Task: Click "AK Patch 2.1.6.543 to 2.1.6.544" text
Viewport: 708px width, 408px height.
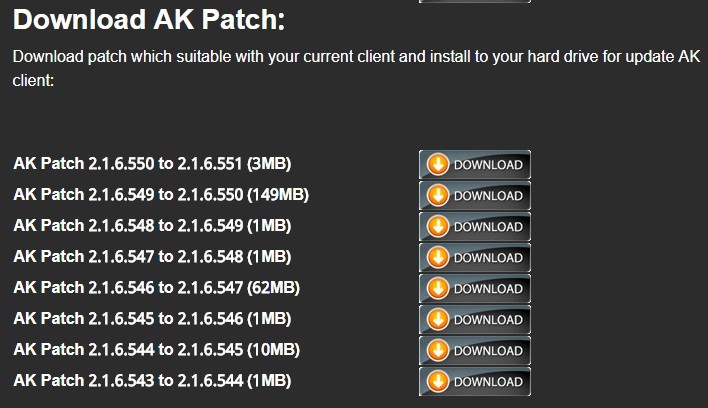Action: click(x=152, y=381)
